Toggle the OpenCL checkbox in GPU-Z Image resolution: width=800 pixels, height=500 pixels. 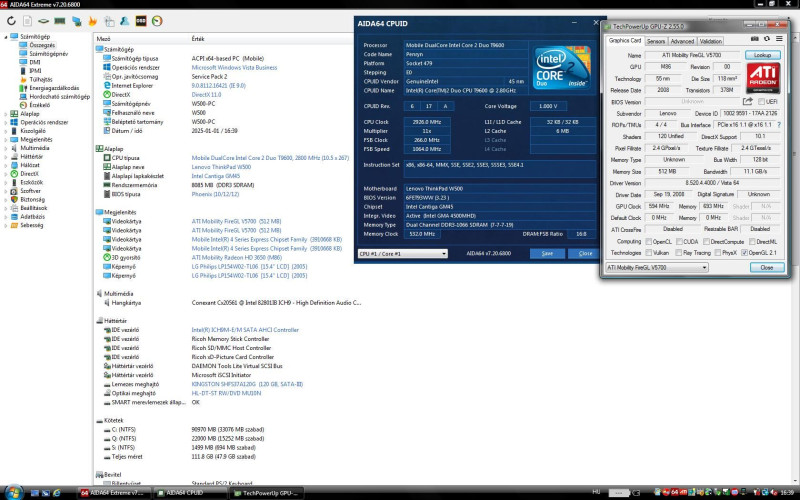648,241
